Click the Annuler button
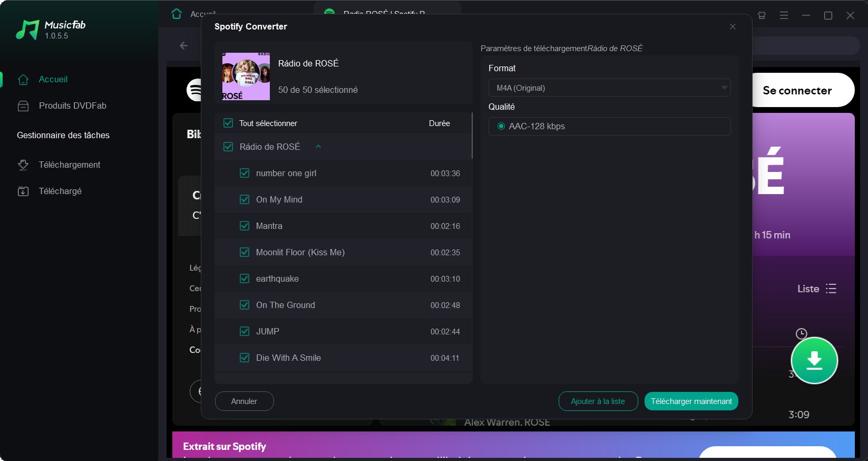The width and height of the screenshot is (868, 461). [245, 401]
